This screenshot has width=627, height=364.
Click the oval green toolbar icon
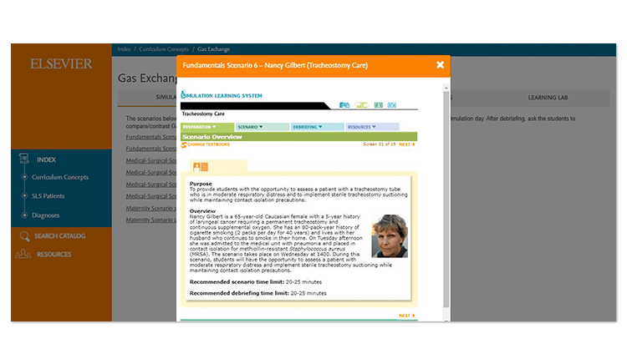click(x=362, y=105)
